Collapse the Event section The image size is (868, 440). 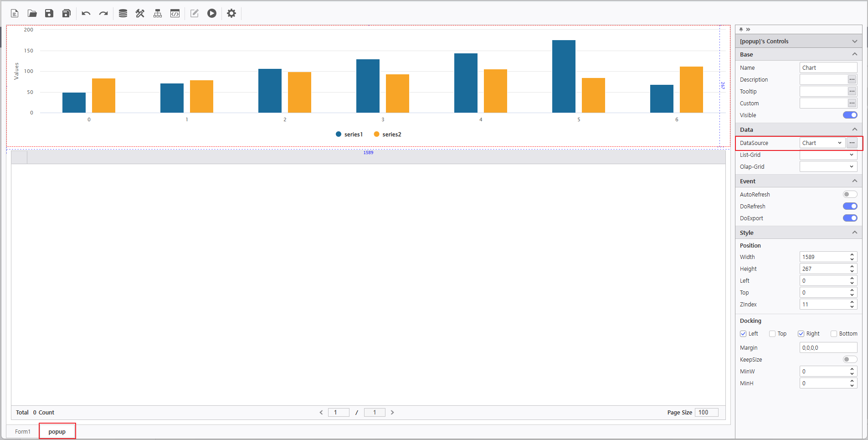854,181
